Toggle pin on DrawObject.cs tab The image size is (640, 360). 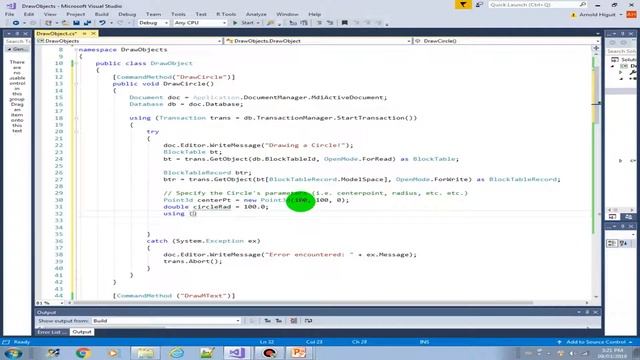84,33
